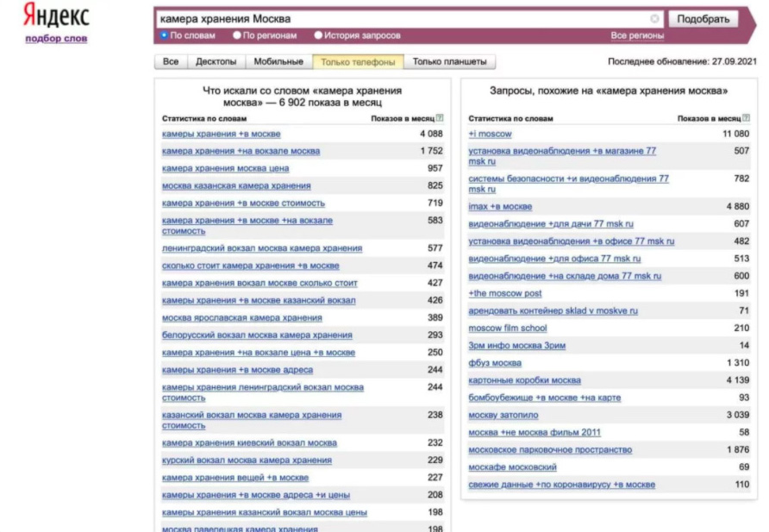Screen dimensions: 769x532
Task: Open «камеры хранения +в москве казанский вокзал» query
Action: (x=259, y=300)
